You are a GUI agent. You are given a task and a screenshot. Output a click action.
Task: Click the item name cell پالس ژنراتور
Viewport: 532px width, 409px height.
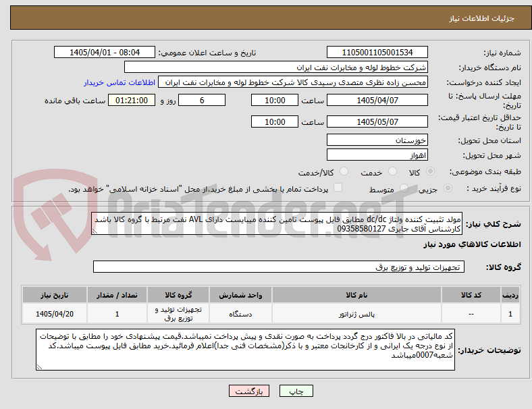click(x=356, y=315)
